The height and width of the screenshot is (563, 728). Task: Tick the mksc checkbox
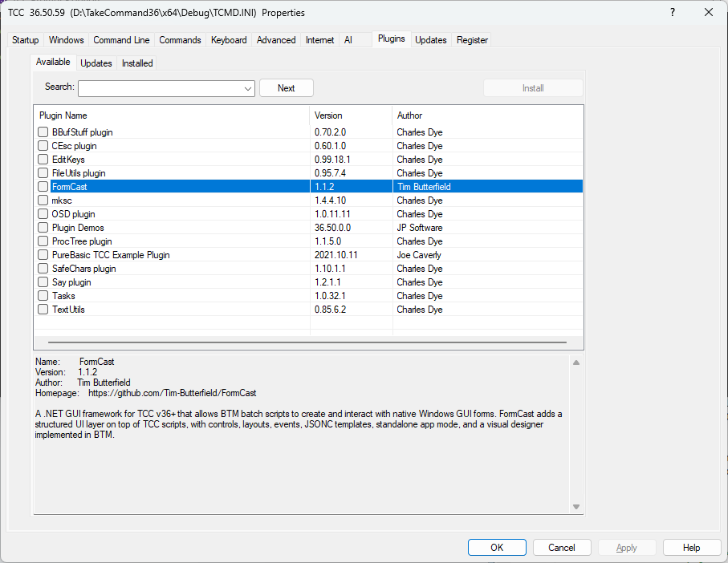point(43,200)
